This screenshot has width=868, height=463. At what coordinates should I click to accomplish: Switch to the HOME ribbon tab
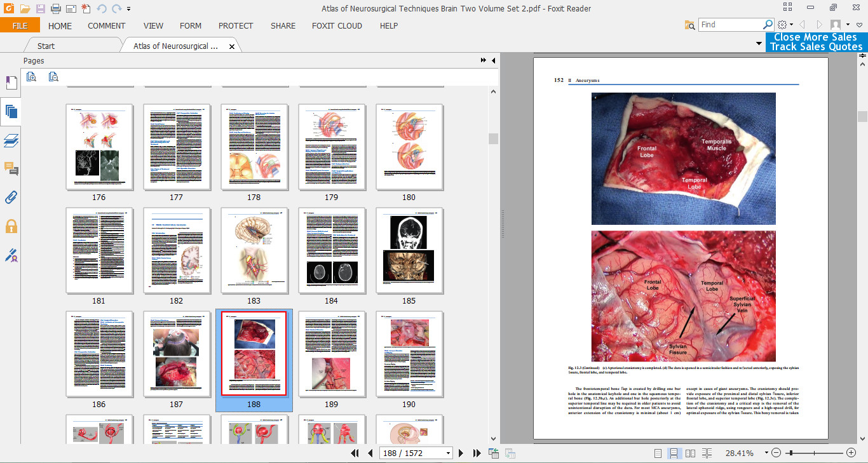60,25
